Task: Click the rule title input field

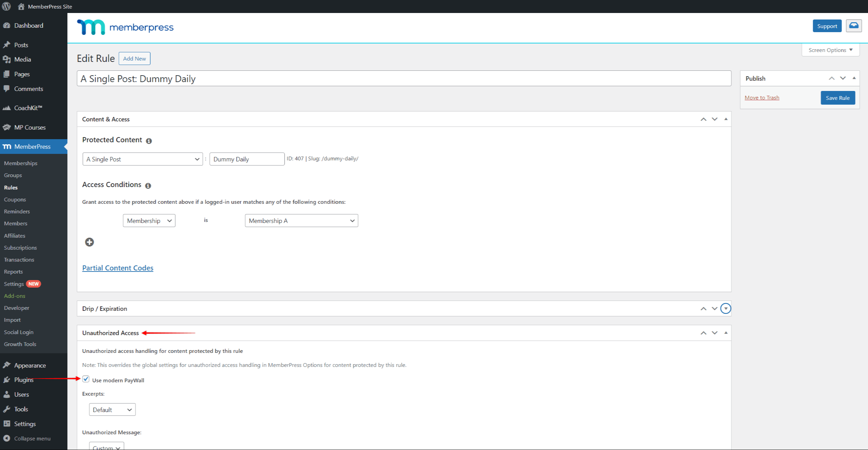Action: point(404,79)
